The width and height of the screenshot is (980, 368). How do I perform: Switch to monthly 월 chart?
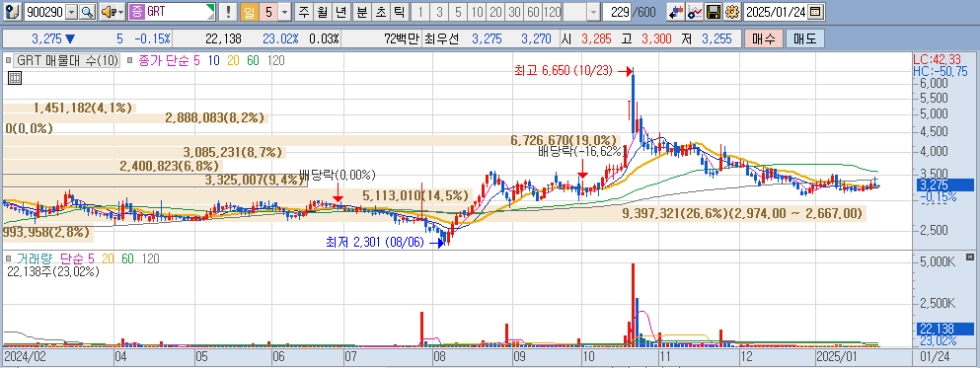[322, 11]
